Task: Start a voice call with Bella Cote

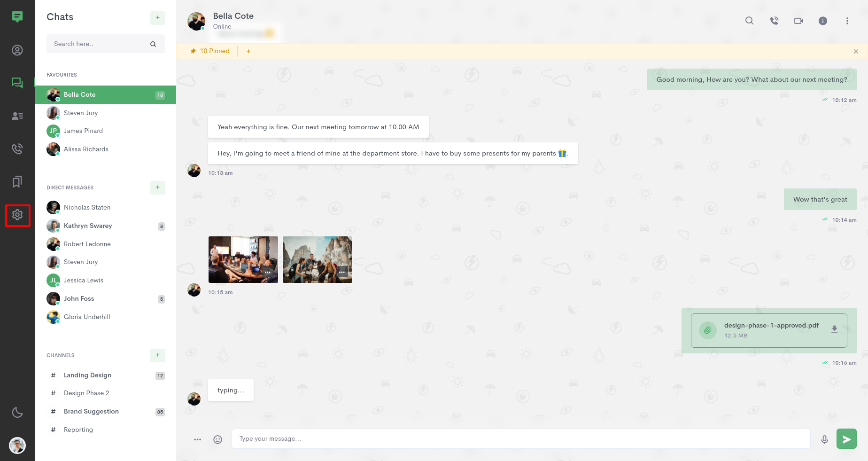Action: pyautogui.click(x=774, y=21)
